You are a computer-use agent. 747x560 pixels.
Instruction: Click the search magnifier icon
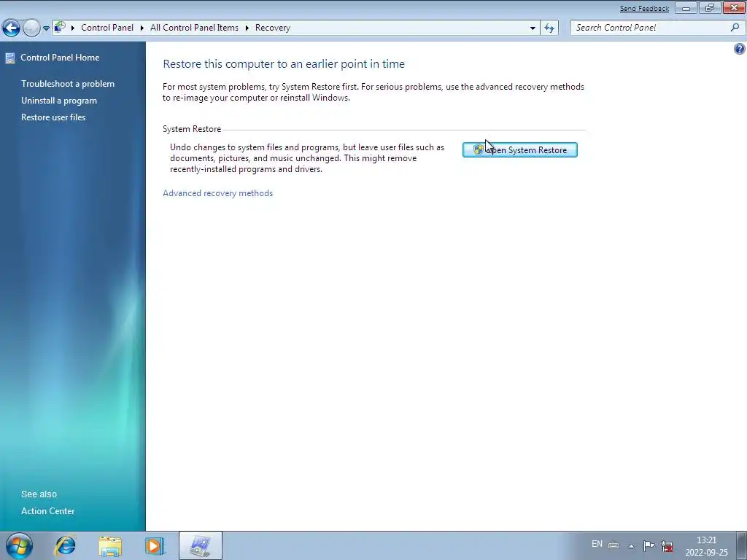tap(735, 28)
